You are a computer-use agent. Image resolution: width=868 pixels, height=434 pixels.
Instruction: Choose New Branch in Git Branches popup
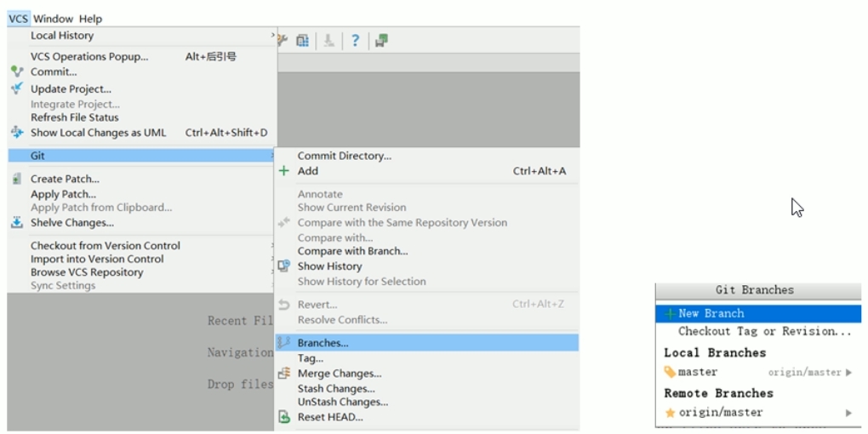point(711,313)
